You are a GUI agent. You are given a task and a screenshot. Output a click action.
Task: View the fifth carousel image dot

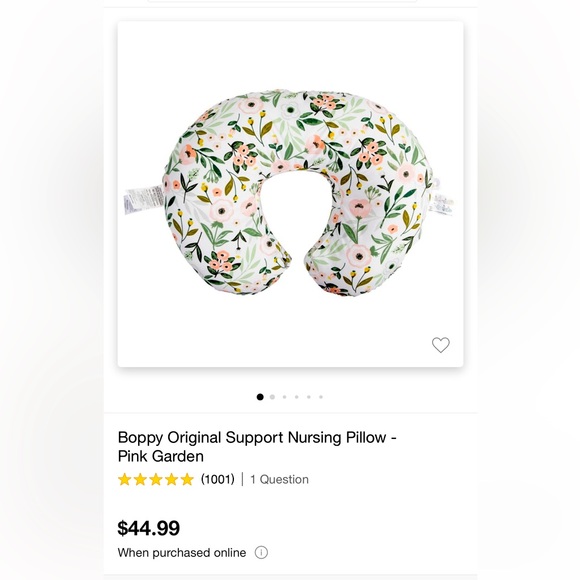click(x=309, y=397)
